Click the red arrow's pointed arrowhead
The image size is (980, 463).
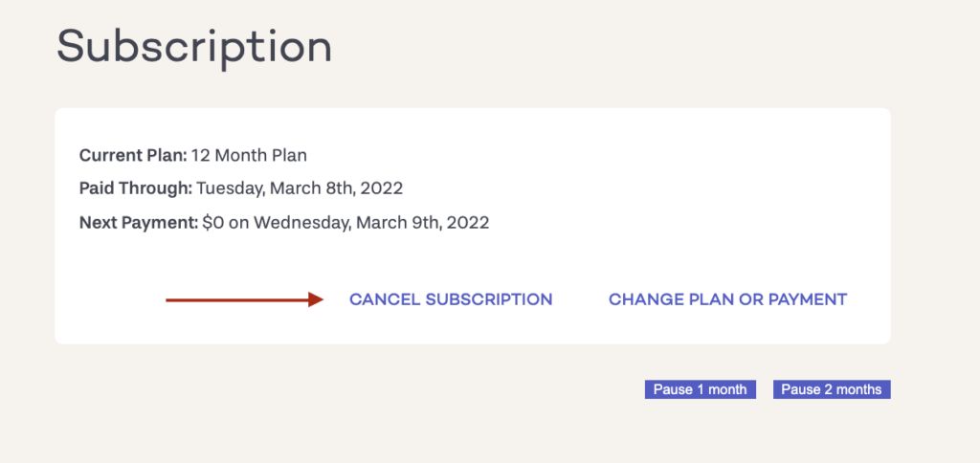click(318, 300)
